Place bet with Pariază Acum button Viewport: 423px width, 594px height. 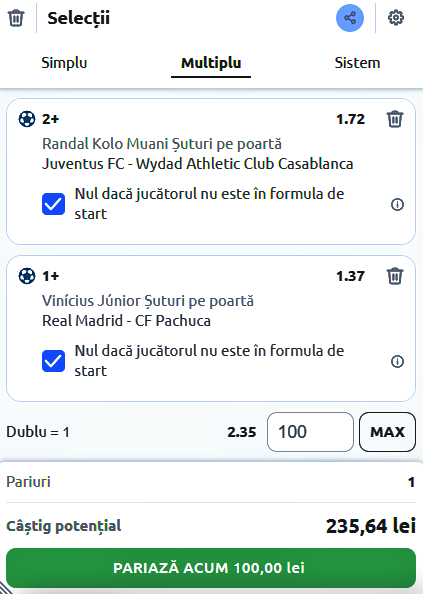coord(211,568)
